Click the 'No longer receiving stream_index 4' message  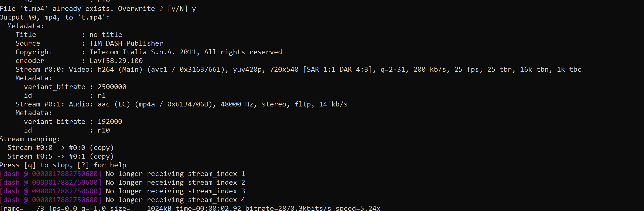click(175, 200)
